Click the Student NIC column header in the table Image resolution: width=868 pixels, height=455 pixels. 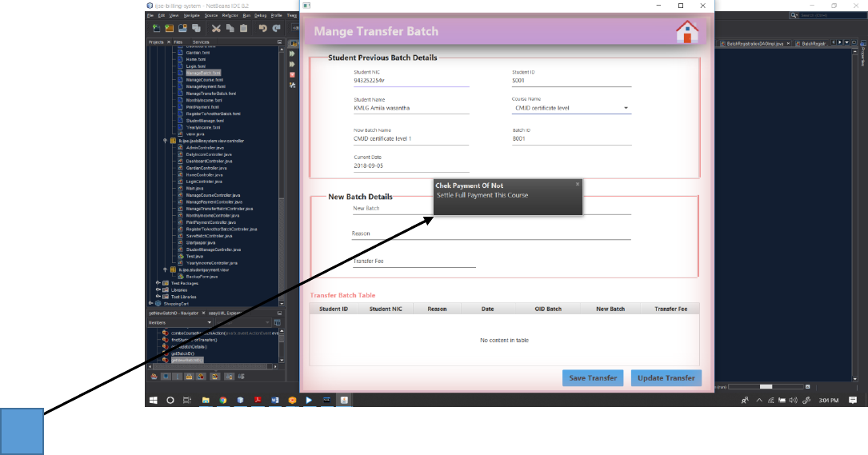pos(386,309)
